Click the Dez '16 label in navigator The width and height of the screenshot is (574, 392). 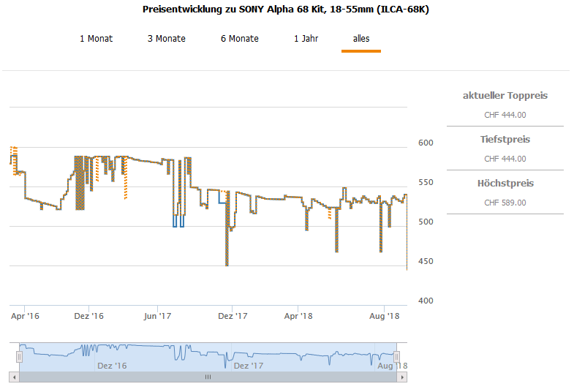click(112, 366)
